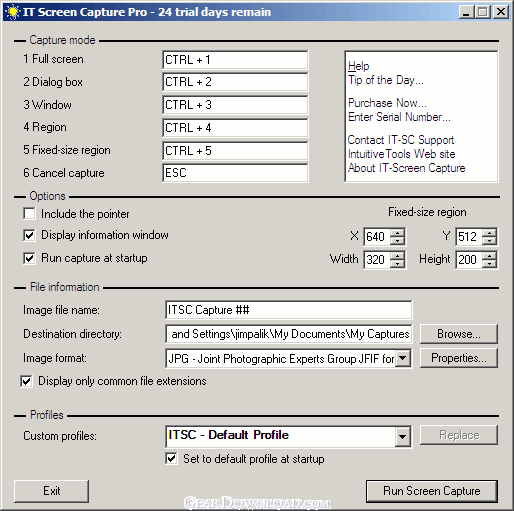The image size is (514, 511).
Task: Start capture with Run Screen Capture
Action: pos(432,491)
